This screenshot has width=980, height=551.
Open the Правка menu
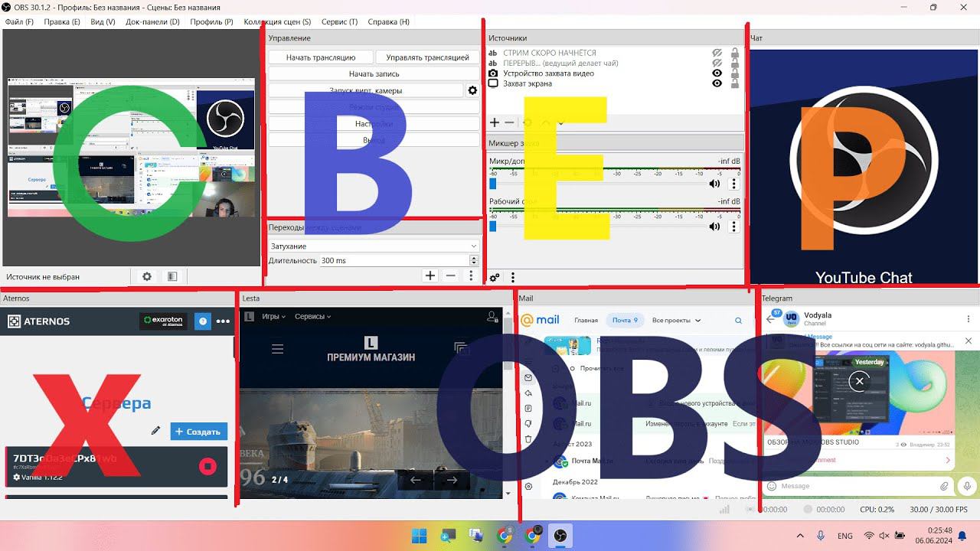(x=62, y=22)
